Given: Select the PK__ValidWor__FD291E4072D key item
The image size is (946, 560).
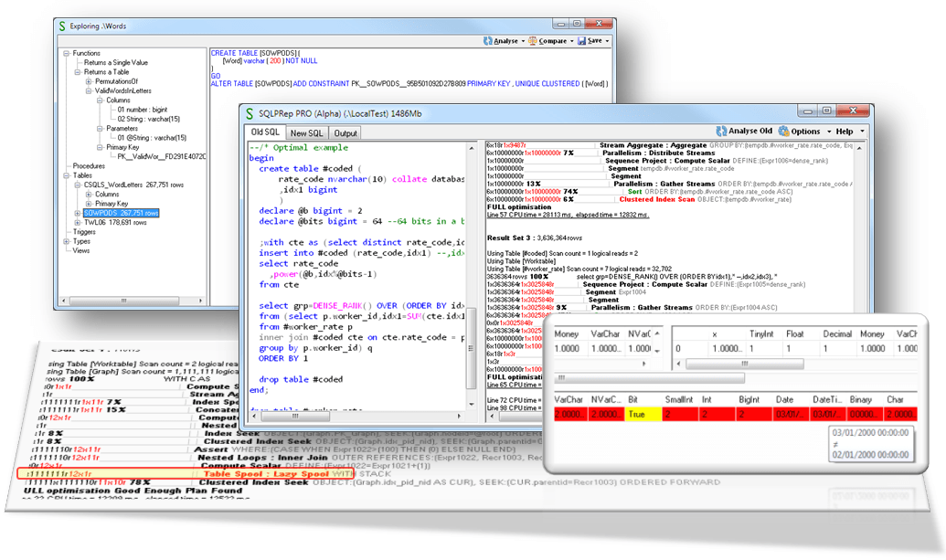Looking at the screenshot, I should (x=162, y=157).
